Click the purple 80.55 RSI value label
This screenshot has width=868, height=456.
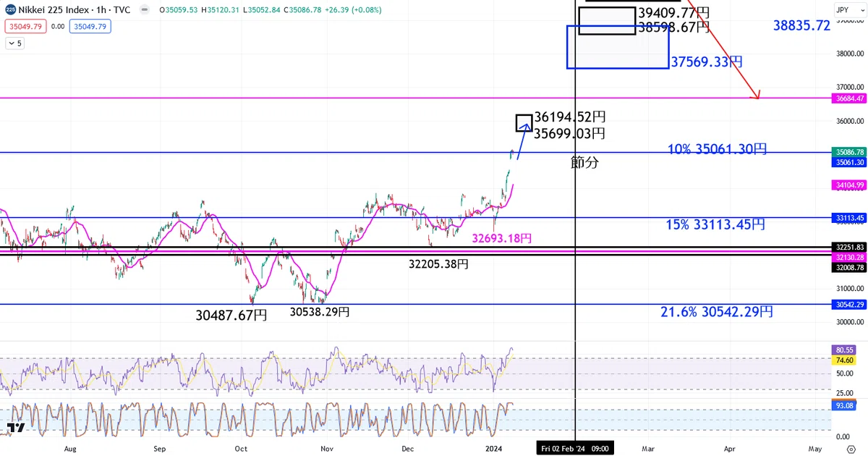point(845,349)
